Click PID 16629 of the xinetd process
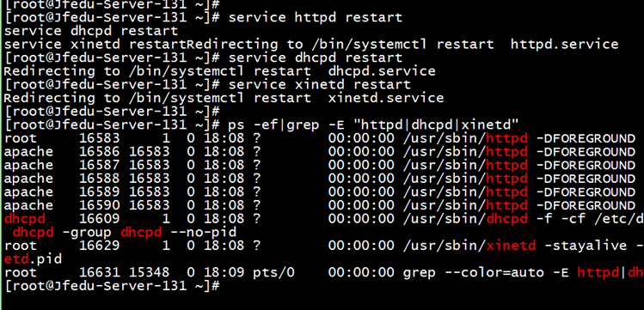 tap(100, 246)
